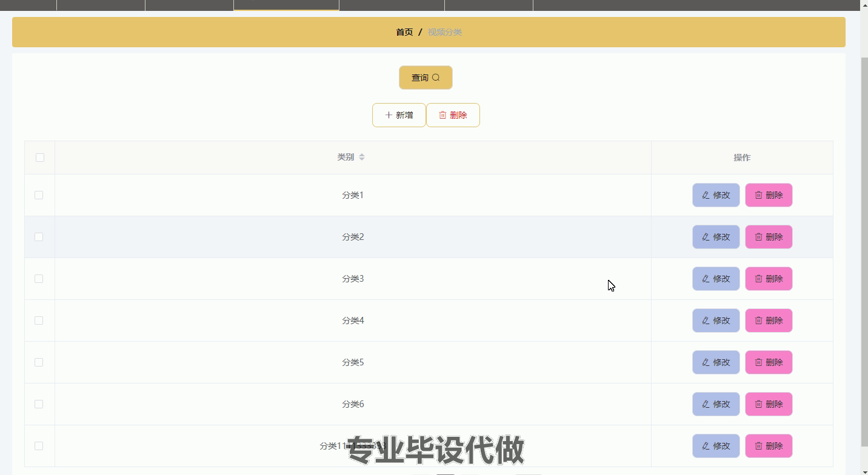Delete 分类6 with its 删除 button
Image resolution: width=868 pixels, height=475 pixels.
tap(769, 404)
